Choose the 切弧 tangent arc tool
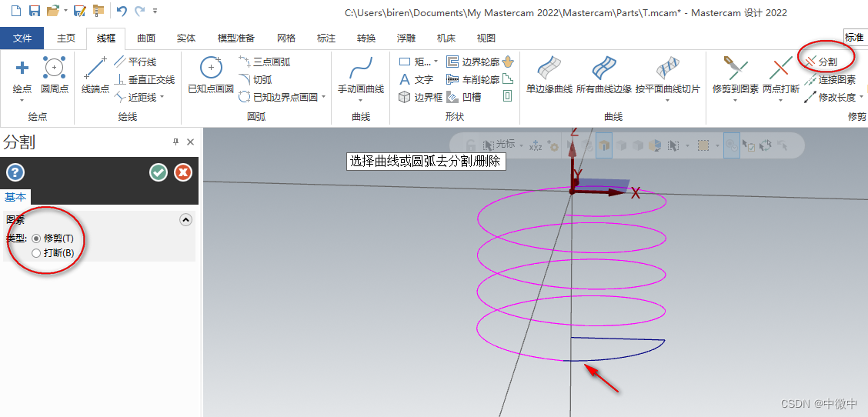Viewport: 868px width, 417px height. coord(255,80)
